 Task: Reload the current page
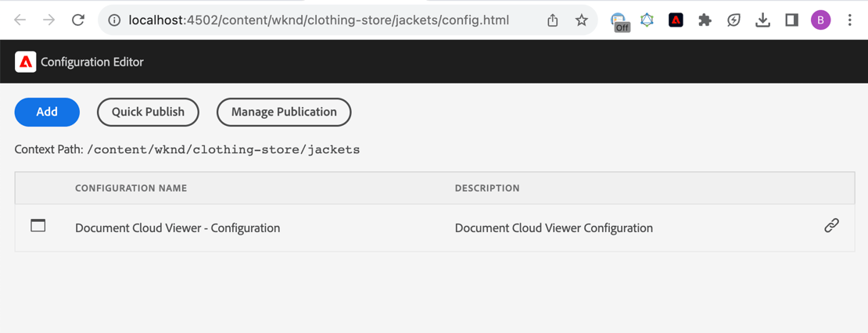77,20
